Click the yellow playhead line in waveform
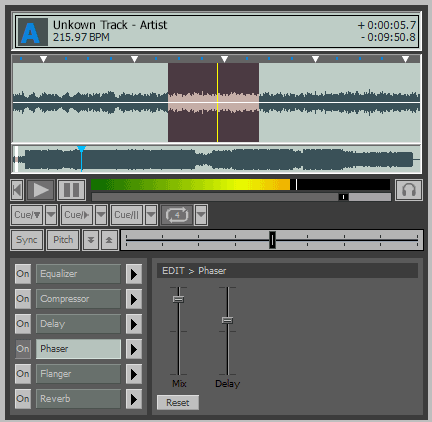The image size is (432, 422). click(217, 102)
